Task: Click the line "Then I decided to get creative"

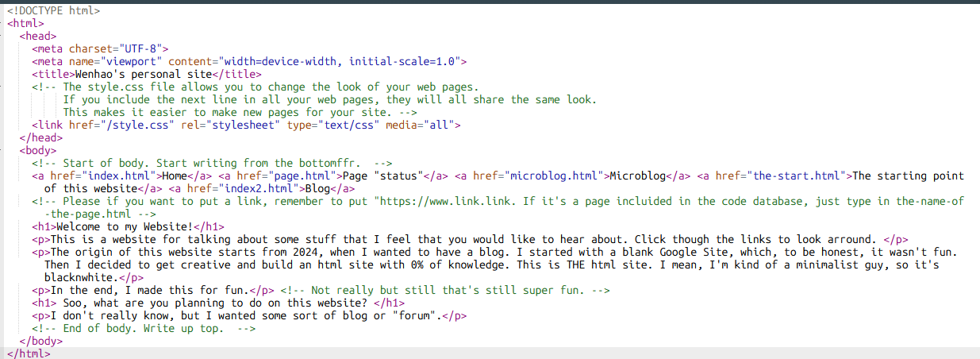Action: tap(492, 264)
